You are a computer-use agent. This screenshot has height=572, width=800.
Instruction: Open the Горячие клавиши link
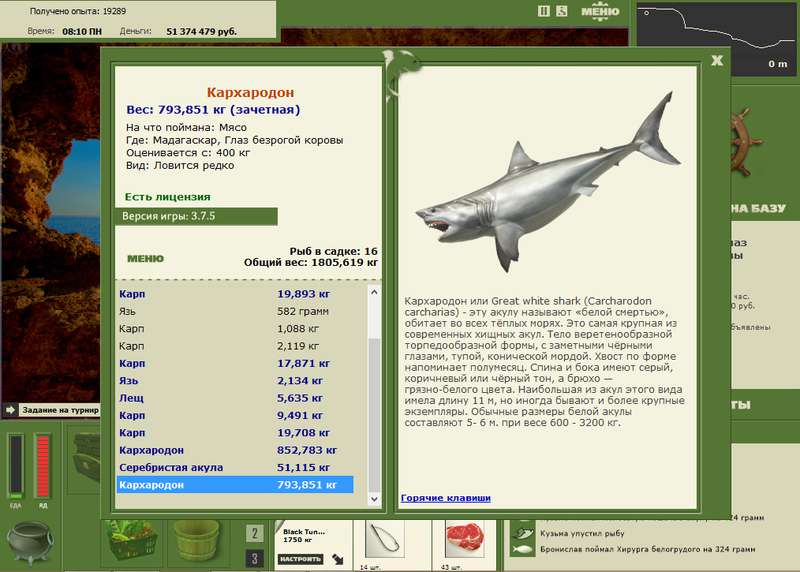pyautogui.click(x=445, y=498)
